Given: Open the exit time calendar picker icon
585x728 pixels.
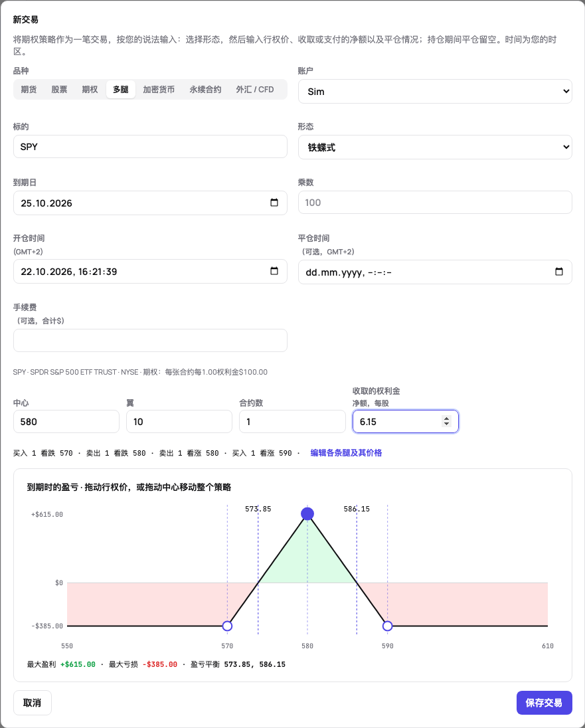Looking at the screenshot, I should 559,272.
